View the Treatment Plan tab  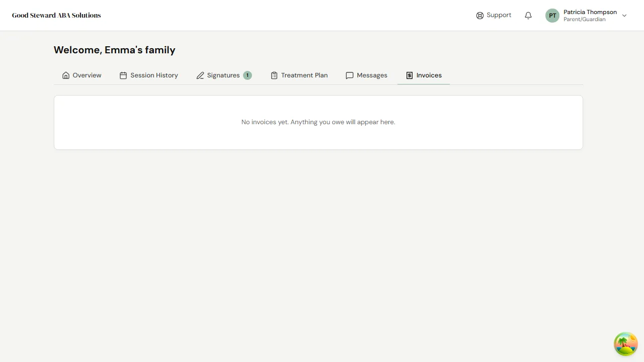point(304,75)
